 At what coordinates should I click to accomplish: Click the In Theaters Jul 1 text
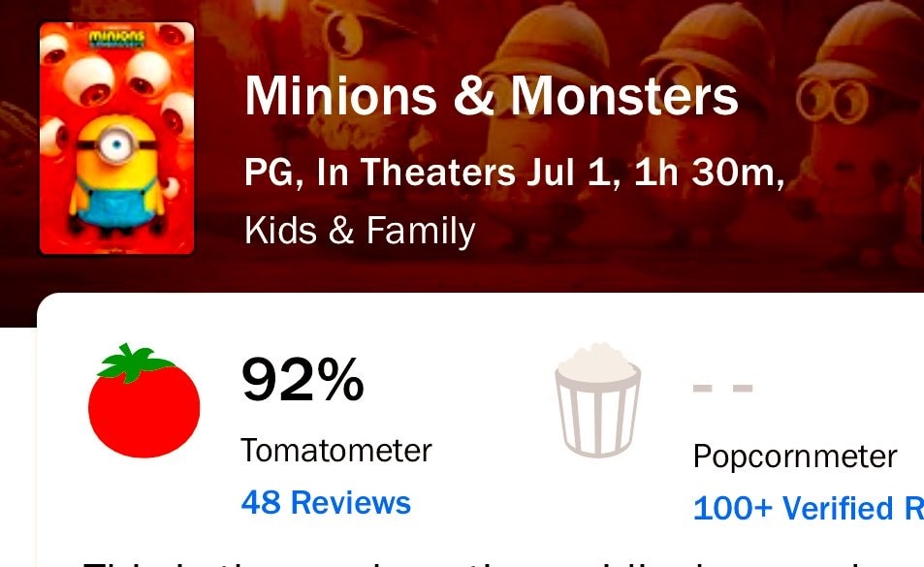463,173
